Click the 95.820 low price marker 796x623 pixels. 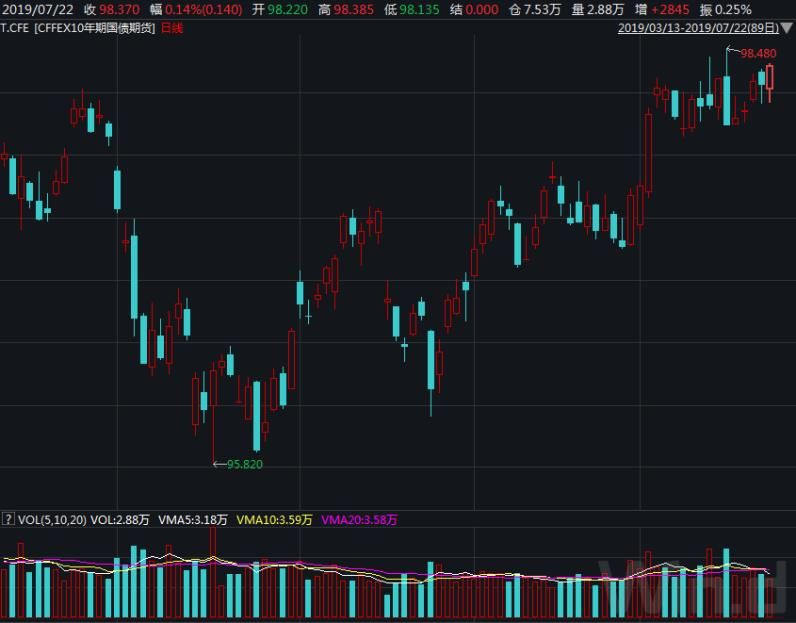[245, 464]
